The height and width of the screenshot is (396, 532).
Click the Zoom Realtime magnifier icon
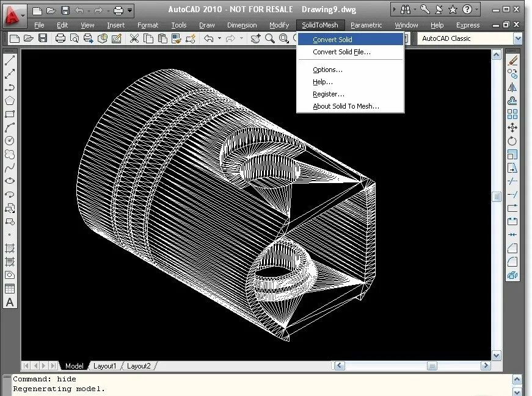point(270,38)
